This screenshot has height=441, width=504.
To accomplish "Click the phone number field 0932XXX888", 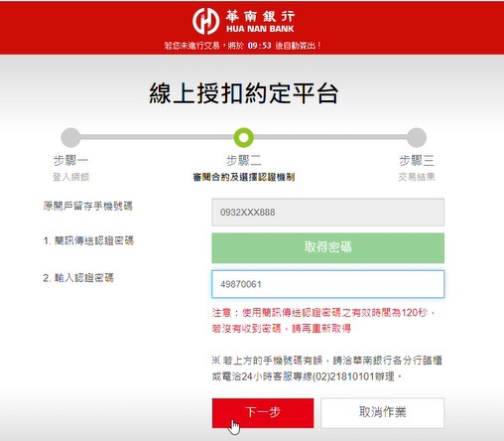I will point(328,213).
